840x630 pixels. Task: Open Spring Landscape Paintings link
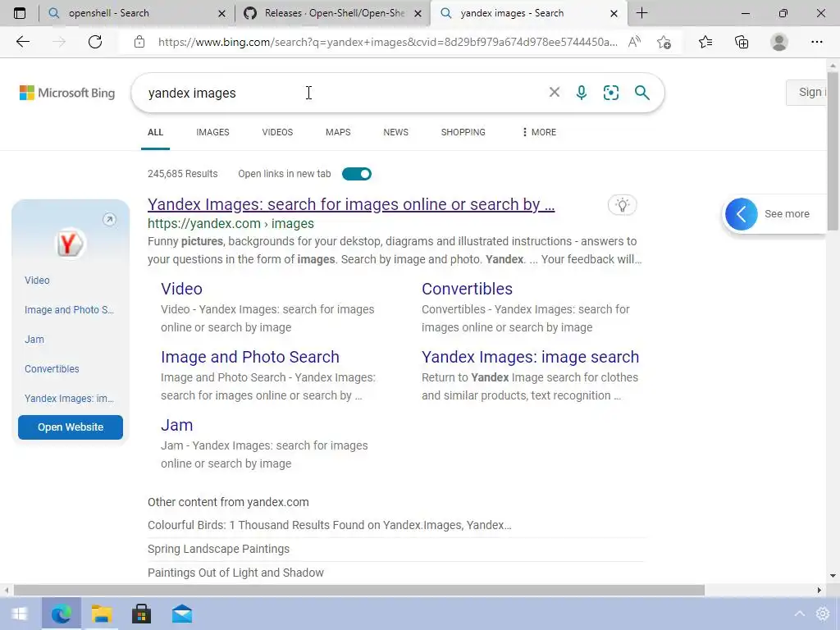[x=218, y=549]
